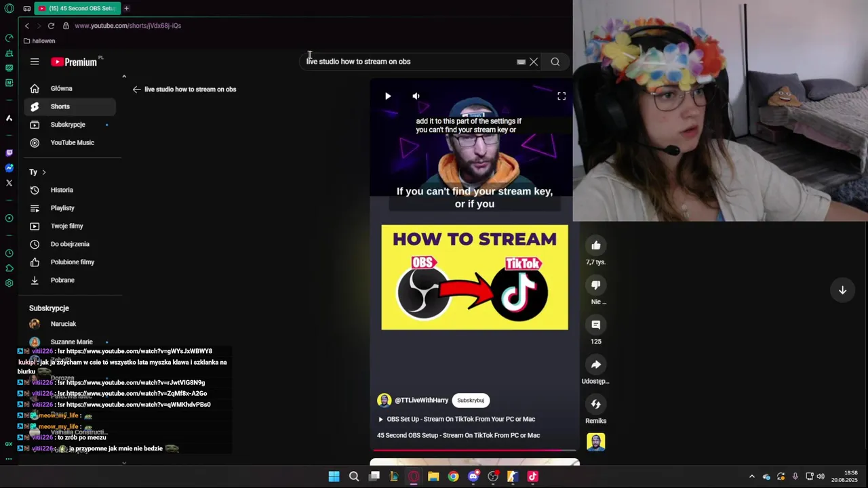Open Twoje filmy in the sidebar
The height and width of the screenshot is (488, 868).
coord(70,226)
